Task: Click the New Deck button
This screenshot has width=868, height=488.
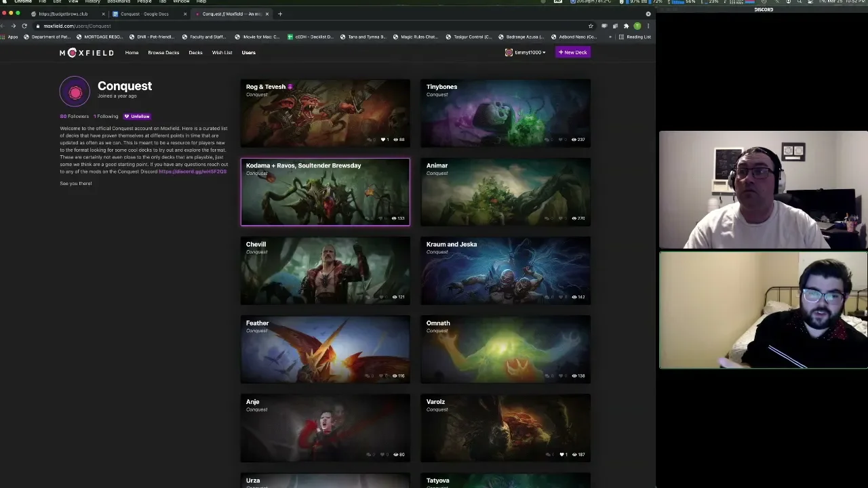Action: click(x=572, y=52)
